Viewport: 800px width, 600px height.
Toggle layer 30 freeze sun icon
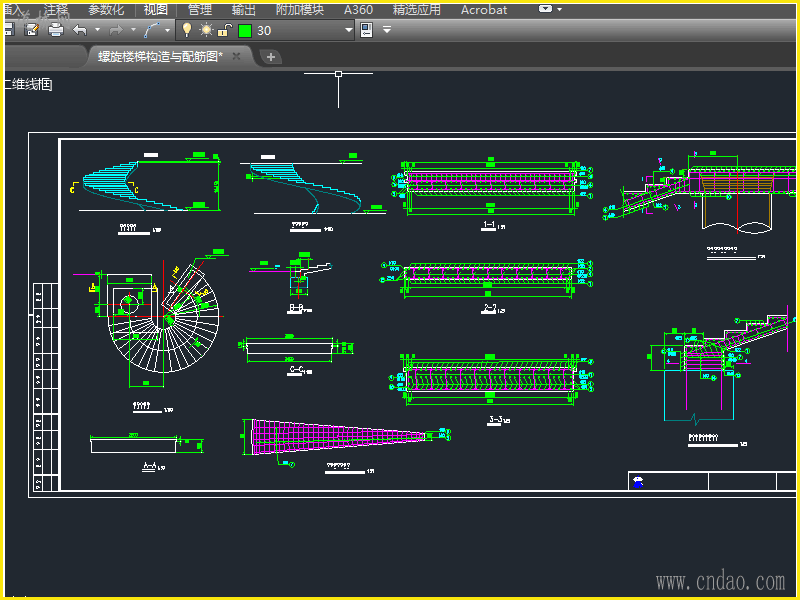pyautogui.click(x=206, y=30)
